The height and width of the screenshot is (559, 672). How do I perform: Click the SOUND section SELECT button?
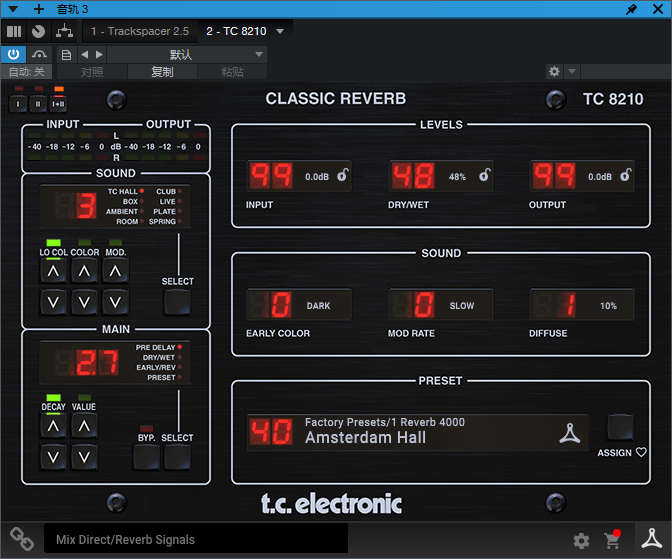tap(177, 302)
